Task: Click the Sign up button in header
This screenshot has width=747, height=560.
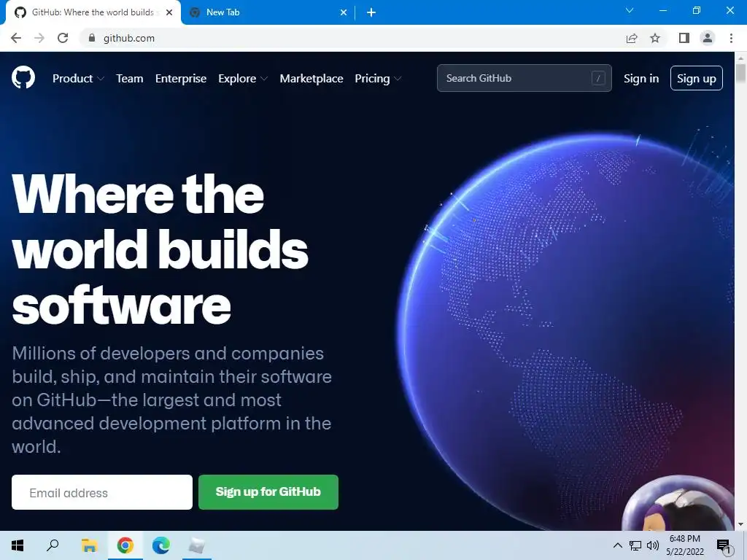Action: point(697,78)
